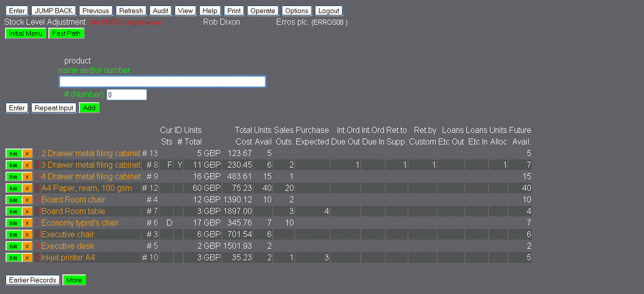This screenshot has width=644, height=294.
Task: Click Edit icon for A4 Paper ream row
Action: 14,188
